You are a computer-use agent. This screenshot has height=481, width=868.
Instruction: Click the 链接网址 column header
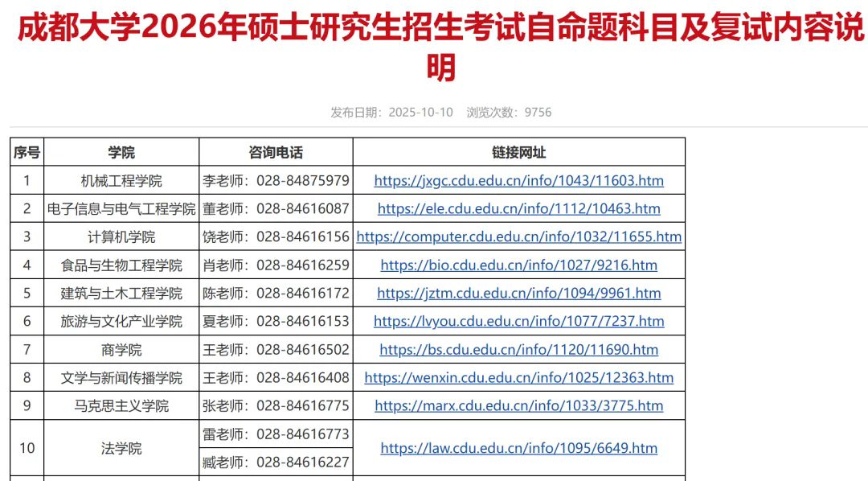point(518,152)
